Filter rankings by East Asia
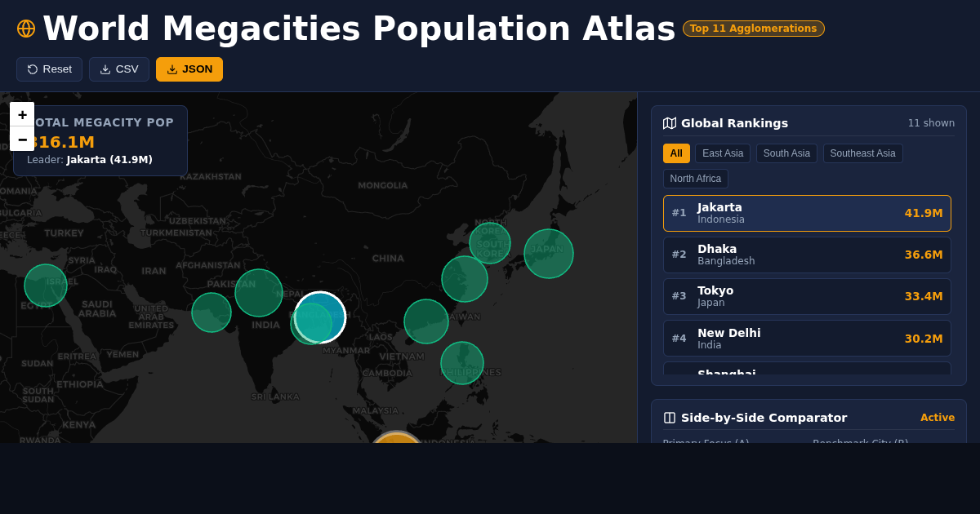The width and height of the screenshot is (980, 514). (723, 153)
